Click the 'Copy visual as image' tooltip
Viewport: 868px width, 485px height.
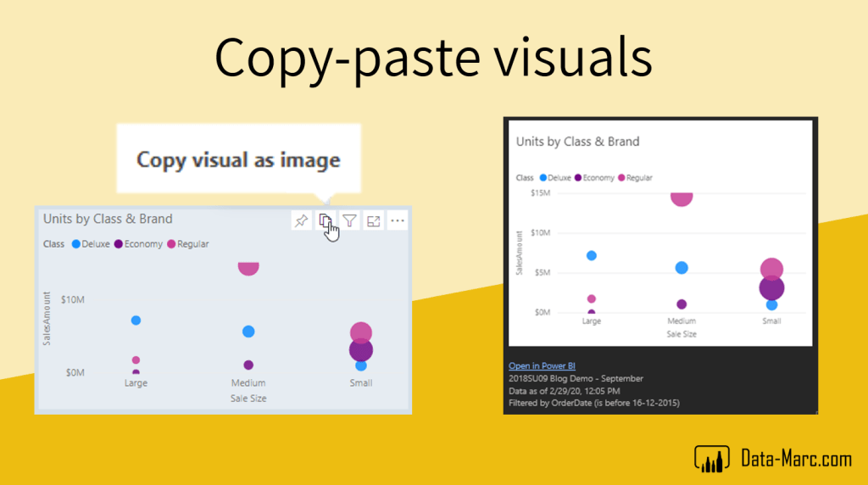238,160
